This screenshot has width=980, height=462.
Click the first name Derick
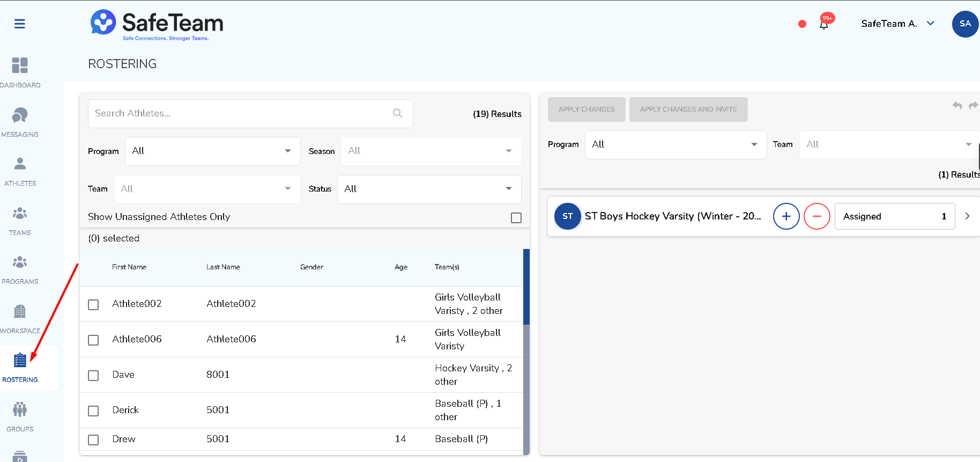[x=125, y=410]
